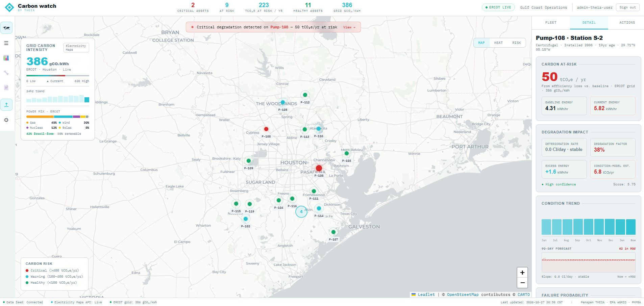Select map marker P-107 near Galveston
644x306 pixels.
tap(333, 232)
